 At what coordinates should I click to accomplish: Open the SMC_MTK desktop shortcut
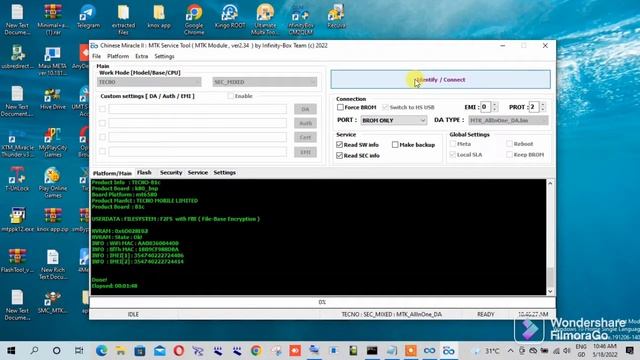(53, 302)
